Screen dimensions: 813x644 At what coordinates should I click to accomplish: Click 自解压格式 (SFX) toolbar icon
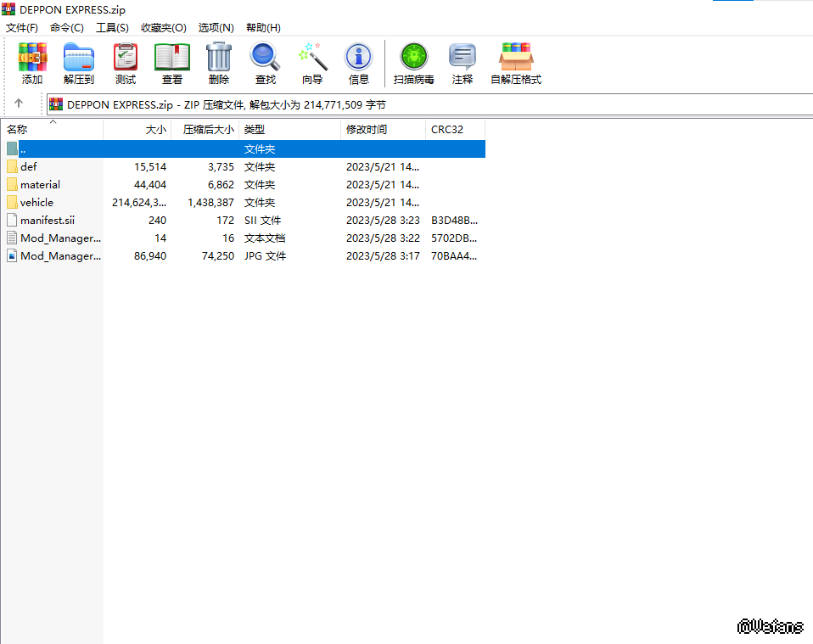coord(516,64)
